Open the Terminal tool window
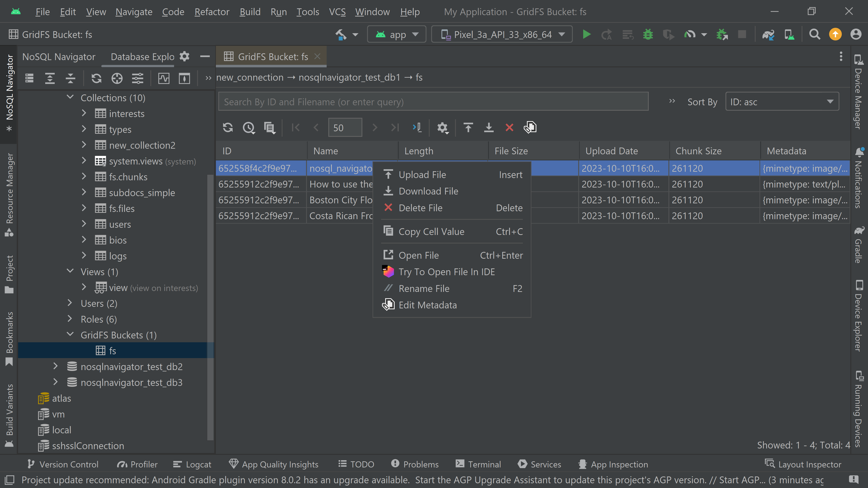868x488 pixels. pyautogui.click(x=478, y=464)
